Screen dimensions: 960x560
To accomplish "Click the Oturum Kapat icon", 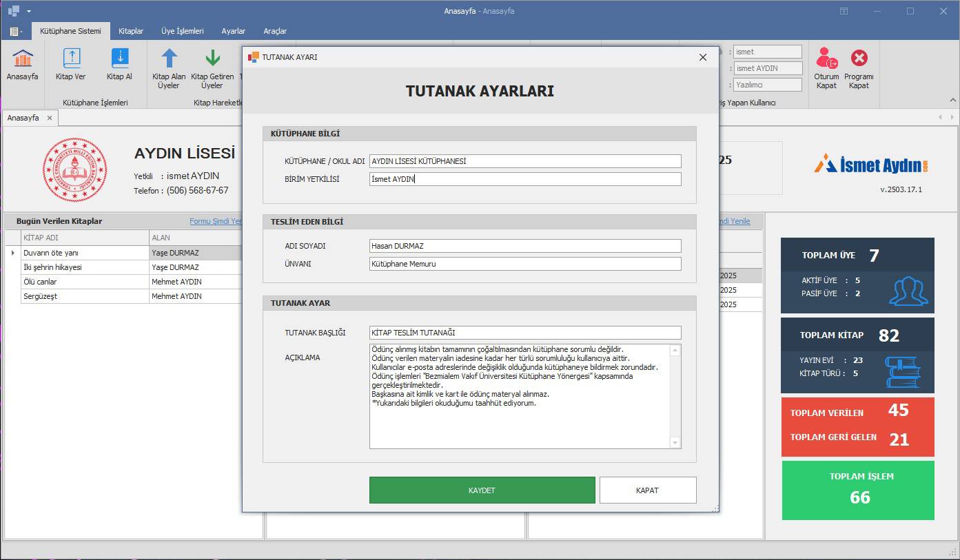I will pyautogui.click(x=826, y=59).
